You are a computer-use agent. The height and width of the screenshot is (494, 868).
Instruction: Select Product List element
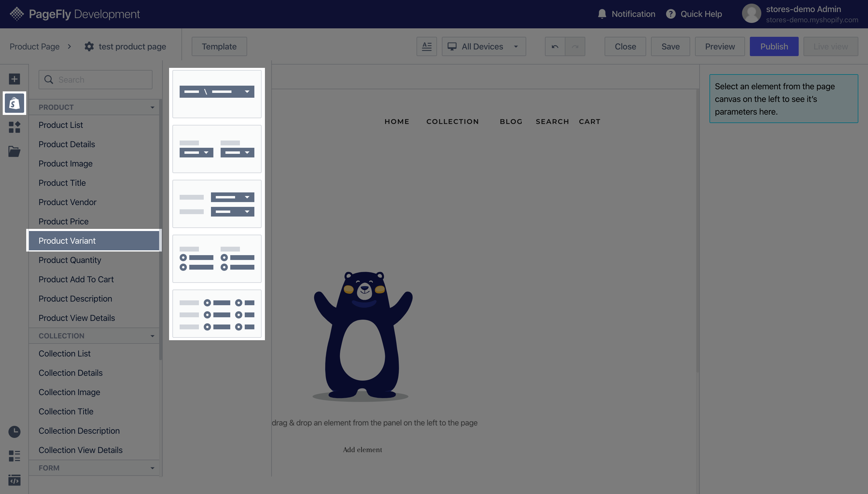point(94,125)
